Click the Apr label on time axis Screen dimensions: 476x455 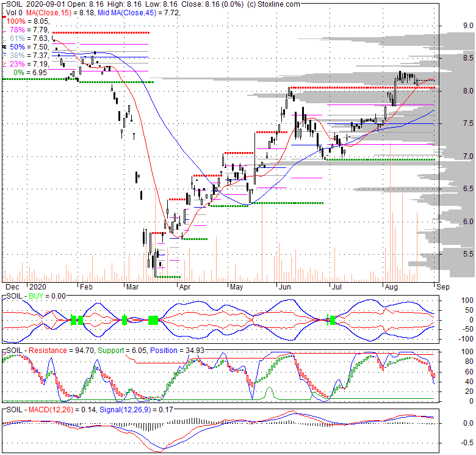point(185,287)
